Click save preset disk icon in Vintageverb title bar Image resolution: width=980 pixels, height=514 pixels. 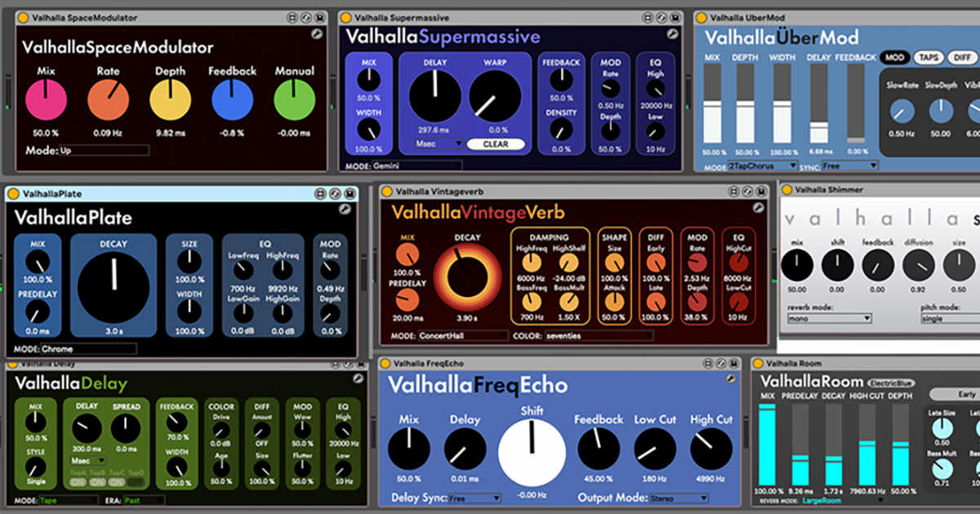click(x=760, y=192)
